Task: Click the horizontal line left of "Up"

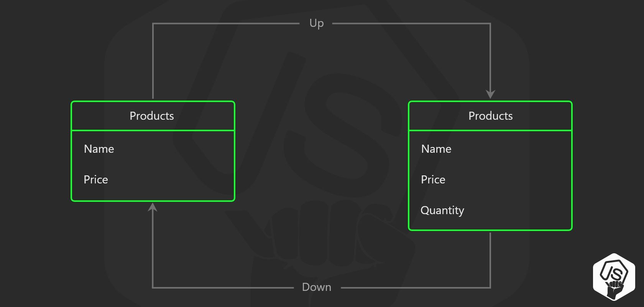Action: [x=226, y=24]
